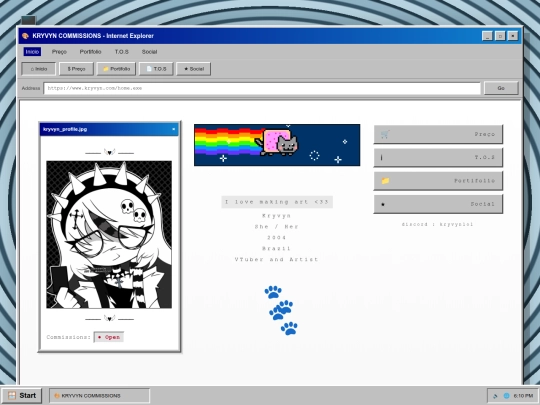
Task: Click the top blue paw print
Action: pos(273,292)
